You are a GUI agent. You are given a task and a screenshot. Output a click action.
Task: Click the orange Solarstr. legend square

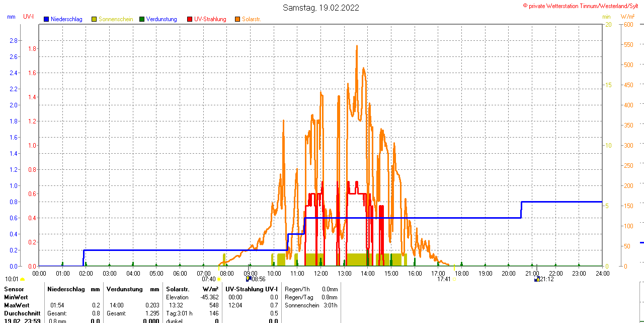pos(237,19)
